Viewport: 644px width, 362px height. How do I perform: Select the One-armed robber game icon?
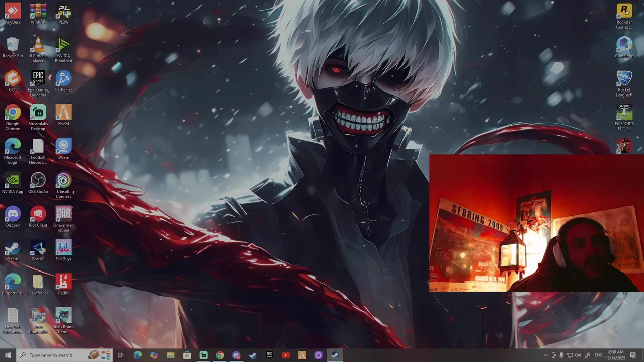[63, 218]
